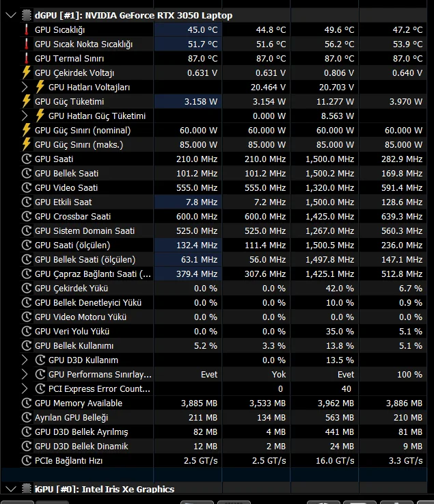The width and height of the screenshot is (434, 504).
Task: Click the 40 PCI Express error count
Action: tap(346, 388)
